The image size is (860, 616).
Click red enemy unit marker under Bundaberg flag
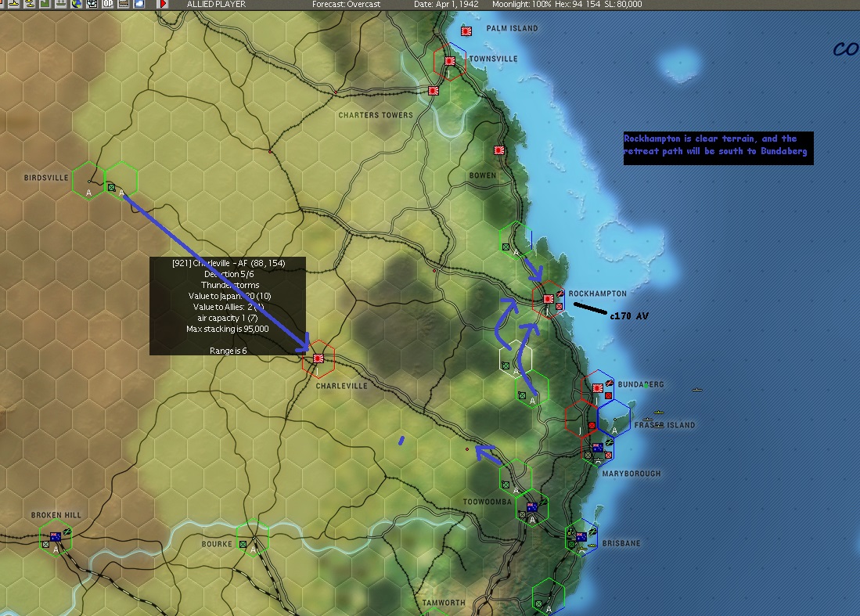pyautogui.click(x=608, y=395)
